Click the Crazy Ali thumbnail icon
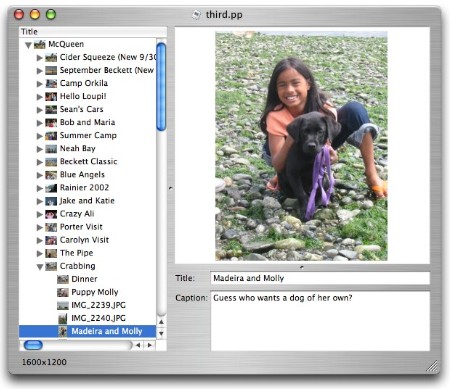Image resolution: width=450 pixels, height=389 pixels. [x=51, y=214]
